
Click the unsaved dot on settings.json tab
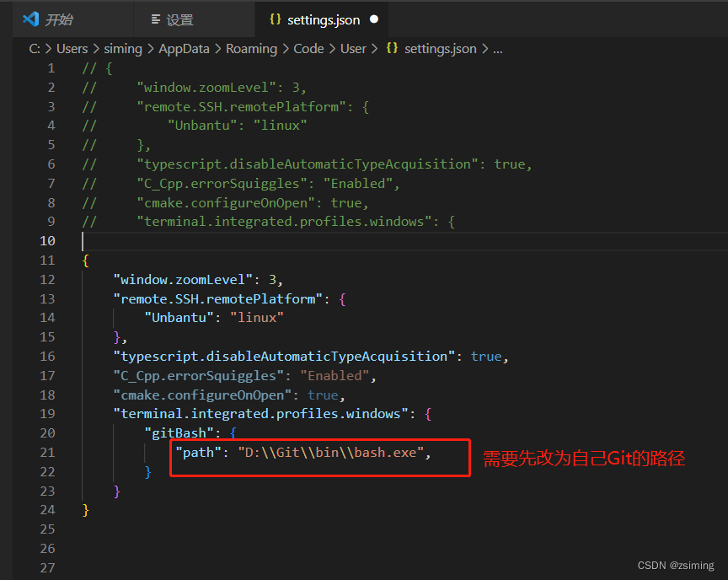click(x=374, y=19)
